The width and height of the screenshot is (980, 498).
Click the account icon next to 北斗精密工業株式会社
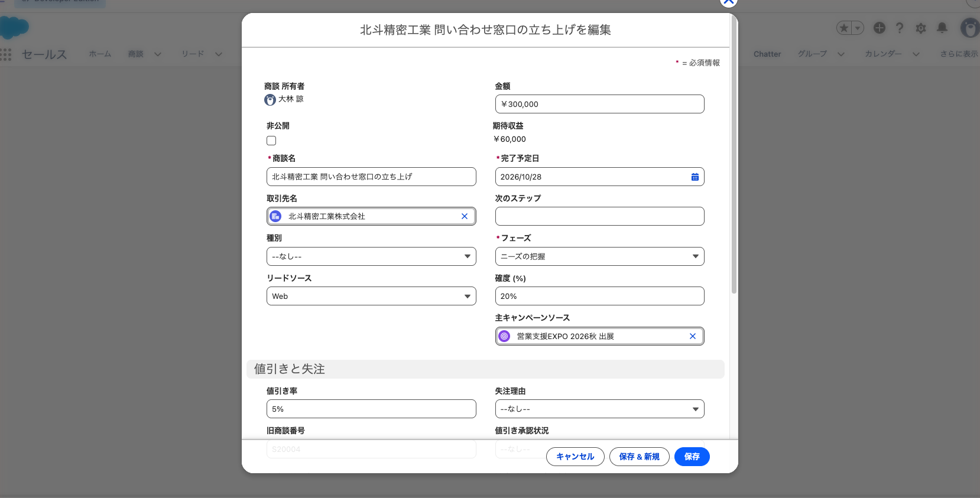(x=275, y=216)
